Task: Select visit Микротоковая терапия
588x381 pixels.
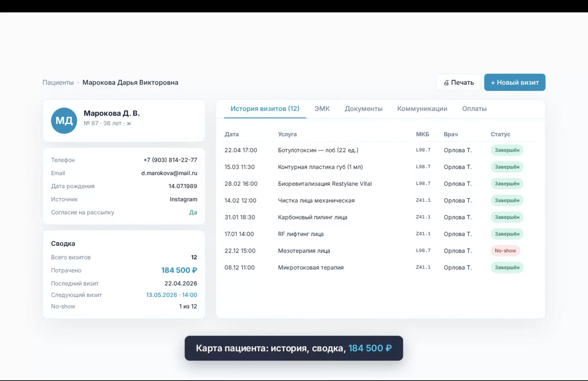Action: tap(379, 268)
